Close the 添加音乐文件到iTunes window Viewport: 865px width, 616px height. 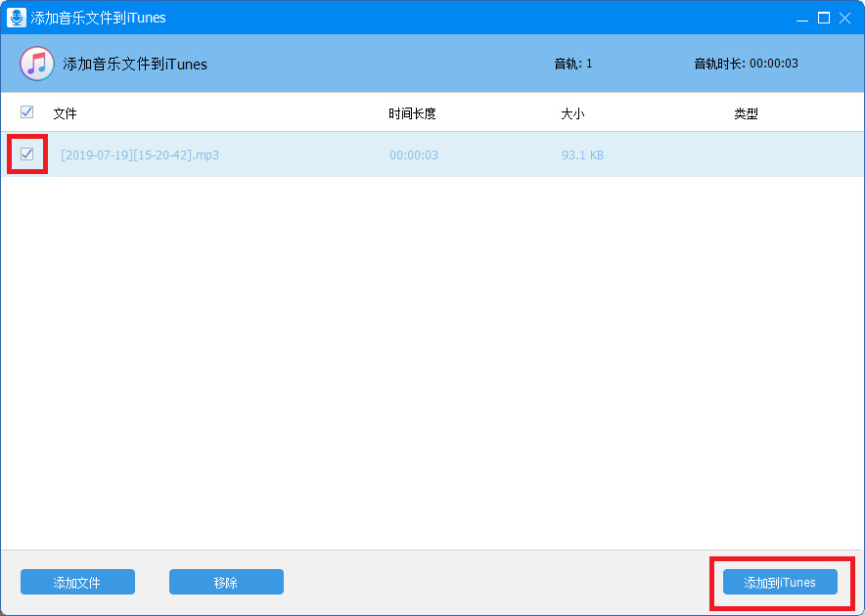coord(844,19)
